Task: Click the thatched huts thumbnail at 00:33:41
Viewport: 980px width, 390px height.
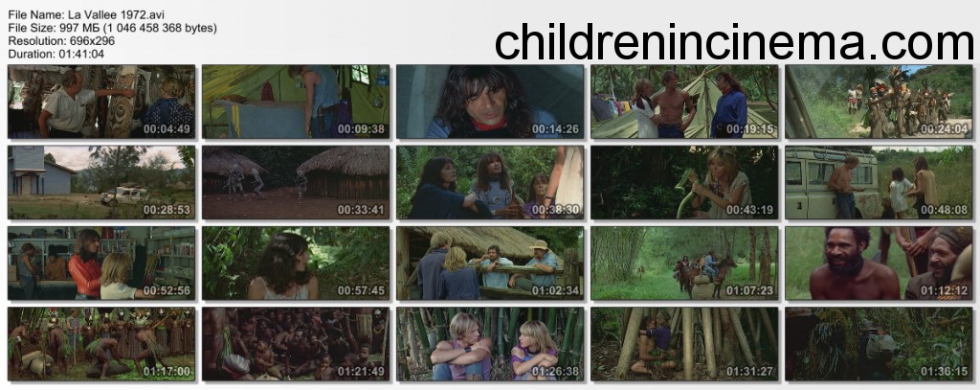Action: [296, 182]
